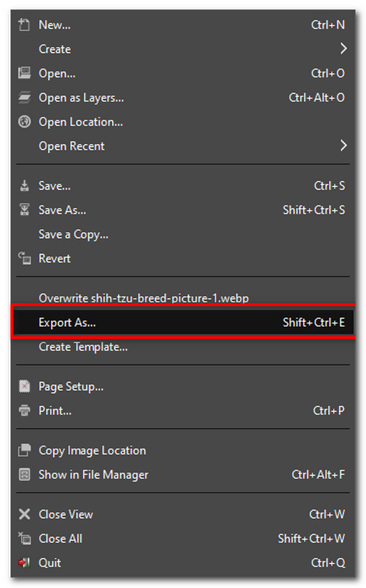The image size is (366, 588).
Task: Click the Revert icon
Action: coord(24,258)
